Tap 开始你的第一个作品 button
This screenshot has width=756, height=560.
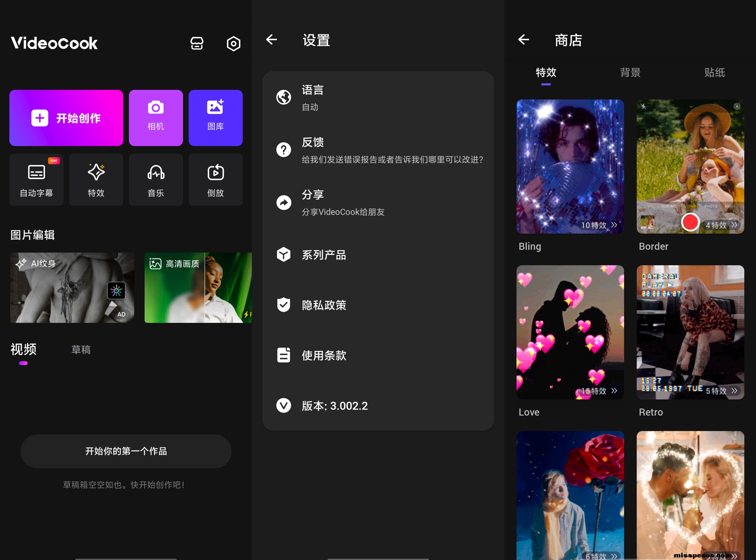coord(126,451)
